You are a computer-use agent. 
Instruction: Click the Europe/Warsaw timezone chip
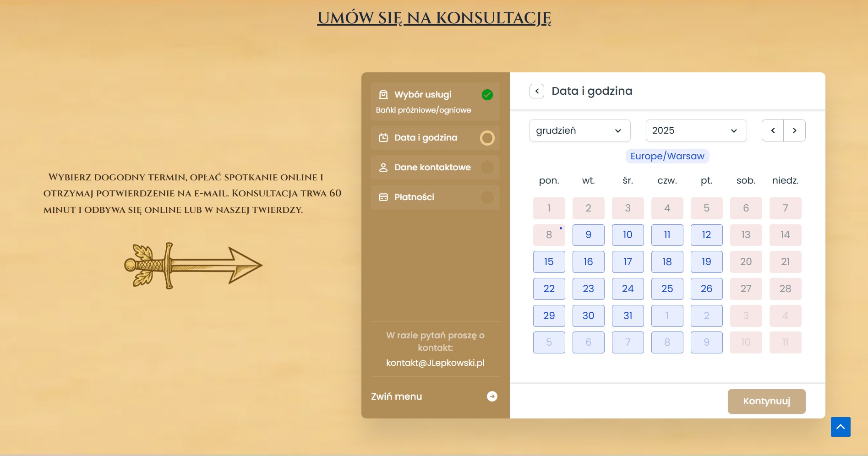667,156
